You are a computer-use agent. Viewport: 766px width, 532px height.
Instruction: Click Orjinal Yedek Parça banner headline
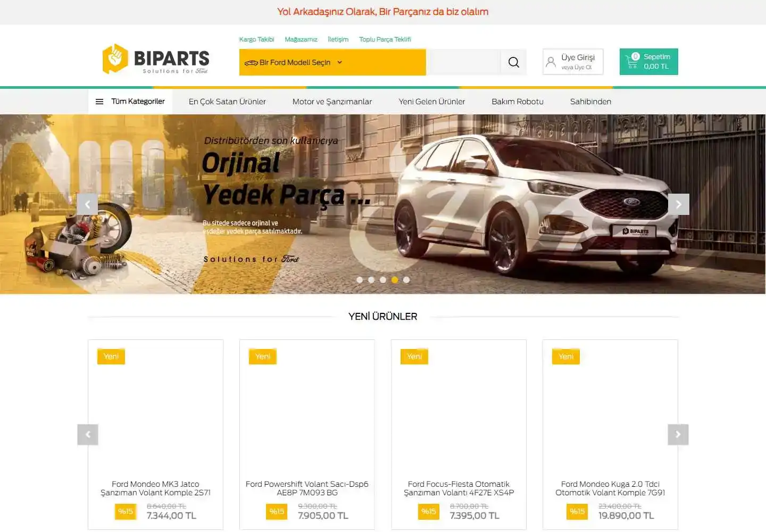pyautogui.click(x=286, y=179)
